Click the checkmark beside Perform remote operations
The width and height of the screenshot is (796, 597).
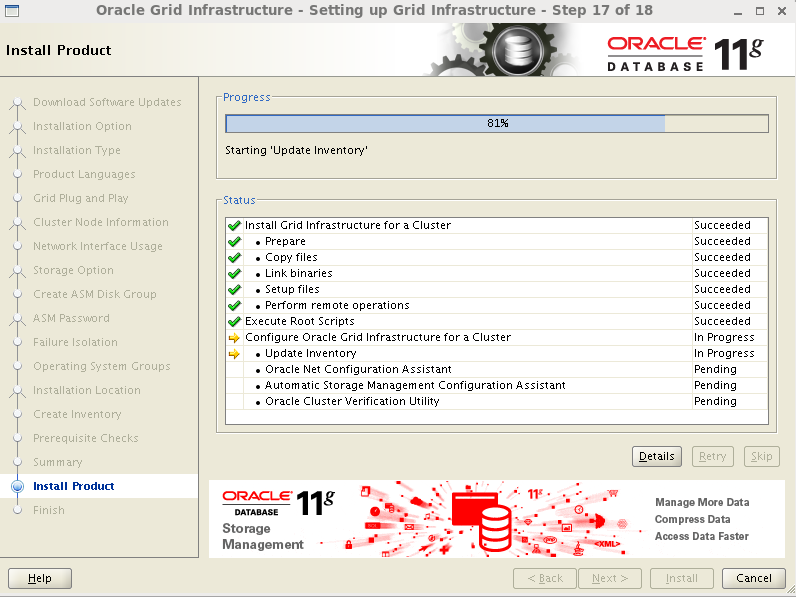pos(234,306)
